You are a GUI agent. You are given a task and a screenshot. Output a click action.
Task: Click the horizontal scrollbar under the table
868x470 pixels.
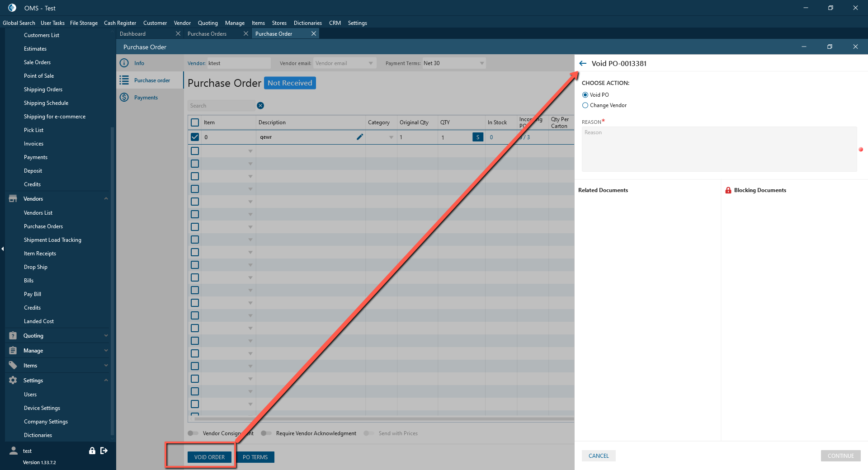383,419
